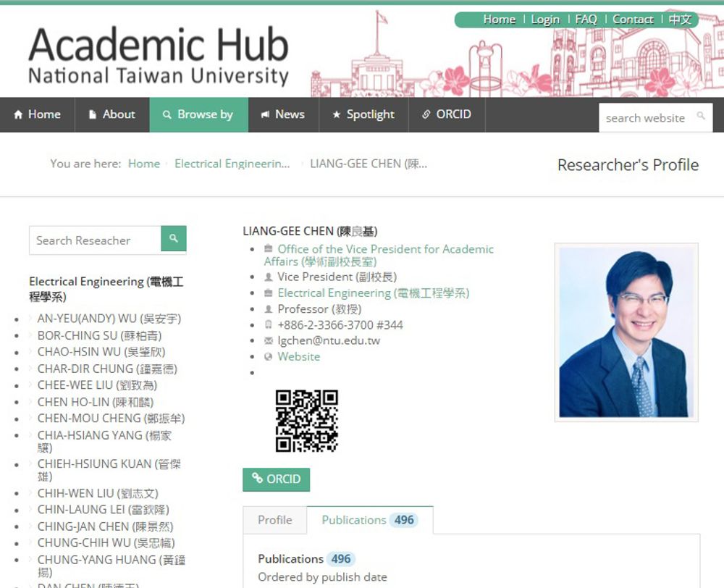Switch to the Publications 496 tab
724x588 pixels.
370,520
